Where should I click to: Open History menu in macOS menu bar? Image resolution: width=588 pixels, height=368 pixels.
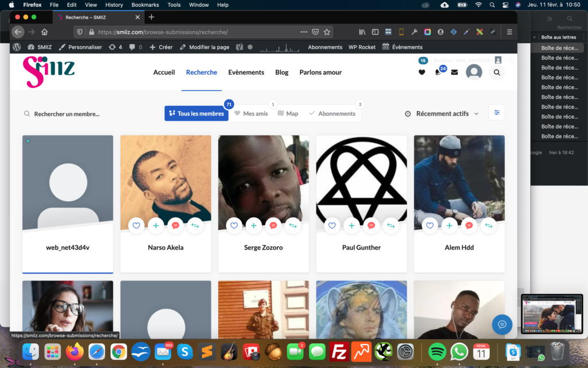pyautogui.click(x=114, y=5)
